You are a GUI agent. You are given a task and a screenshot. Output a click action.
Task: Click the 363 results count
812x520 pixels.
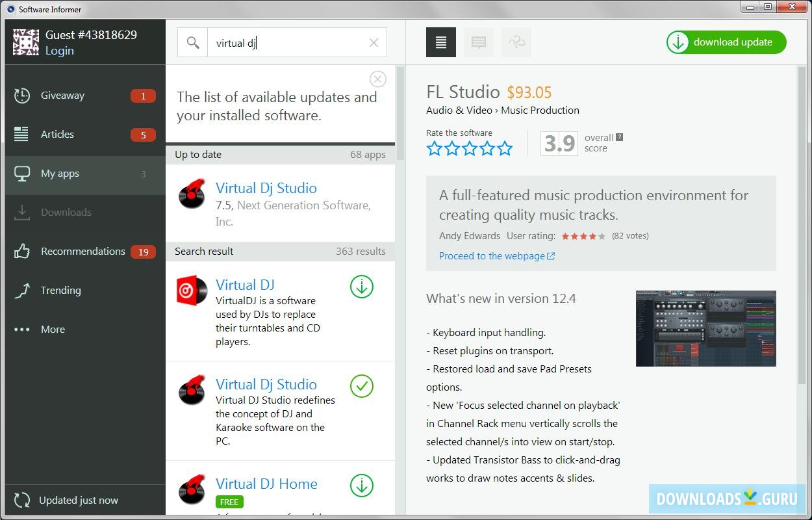[361, 252]
